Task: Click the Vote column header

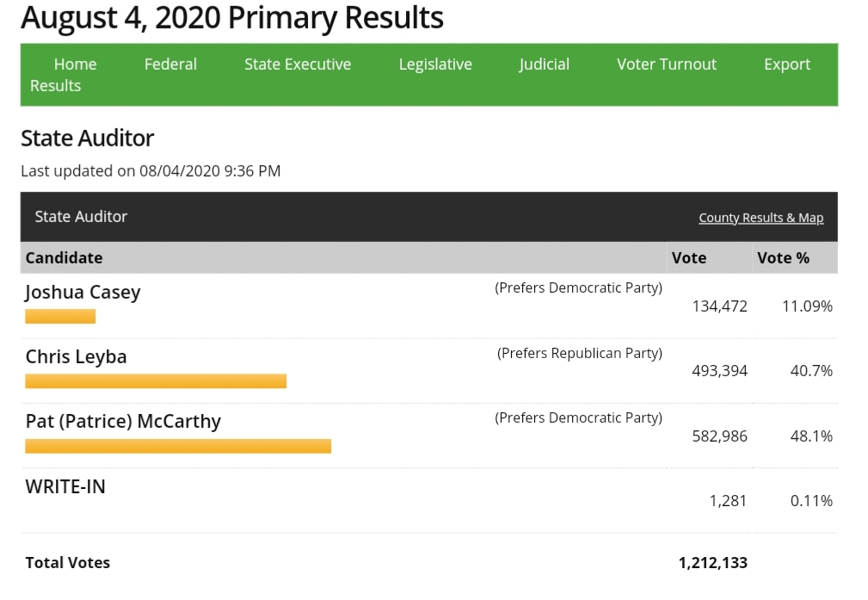Action: (689, 257)
